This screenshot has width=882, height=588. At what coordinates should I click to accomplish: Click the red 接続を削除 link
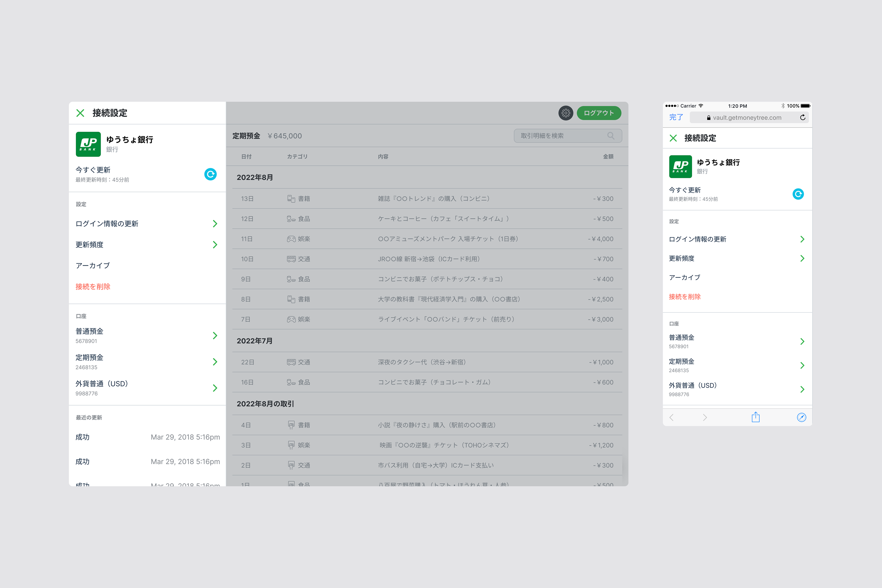[93, 286]
